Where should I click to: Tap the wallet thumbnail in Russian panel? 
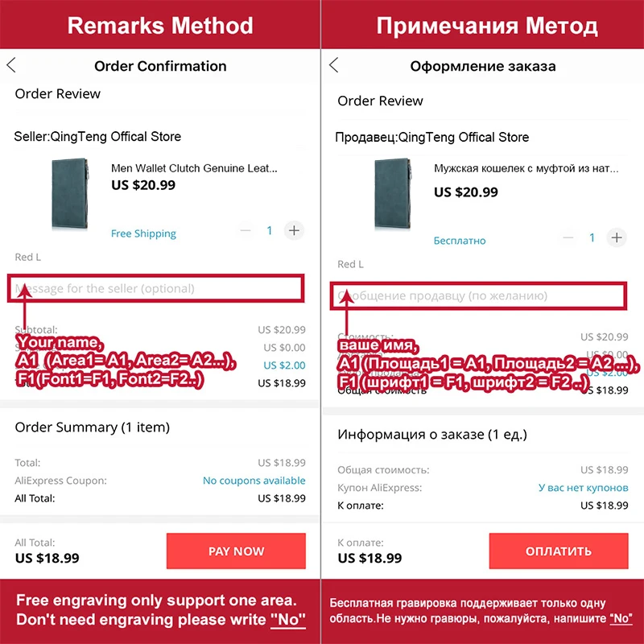pyautogui.click(x=394, y=196)
